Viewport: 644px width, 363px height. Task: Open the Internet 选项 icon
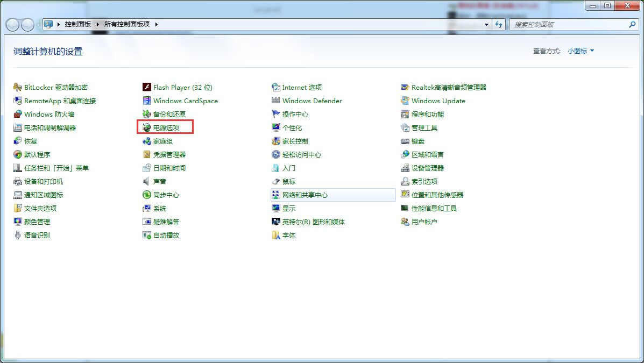point(276,87)
